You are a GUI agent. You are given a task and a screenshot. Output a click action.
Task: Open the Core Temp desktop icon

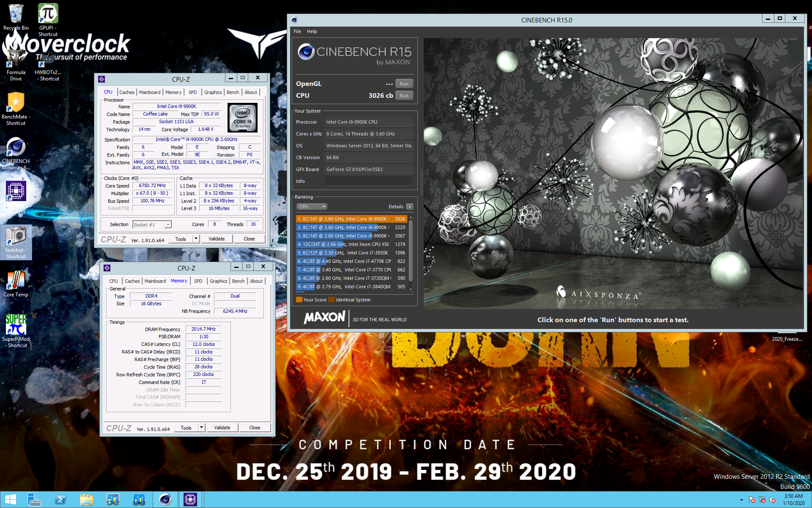(x=16, y=280)
